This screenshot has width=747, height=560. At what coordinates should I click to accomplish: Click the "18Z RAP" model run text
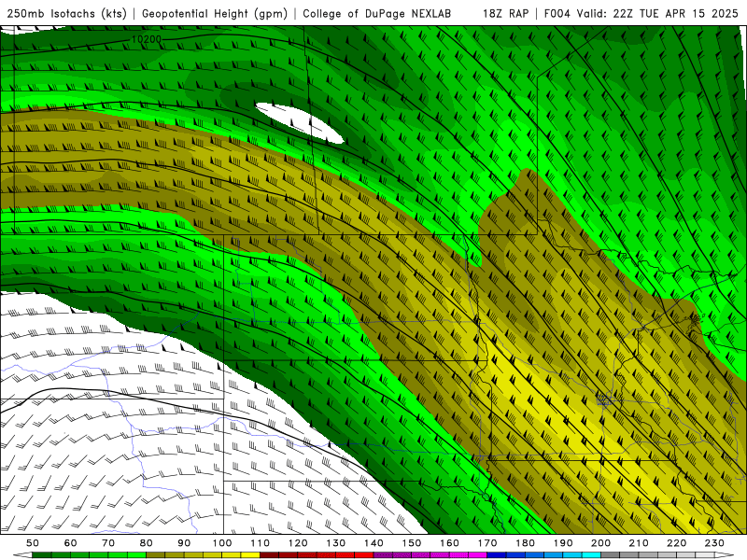point(505,14)
